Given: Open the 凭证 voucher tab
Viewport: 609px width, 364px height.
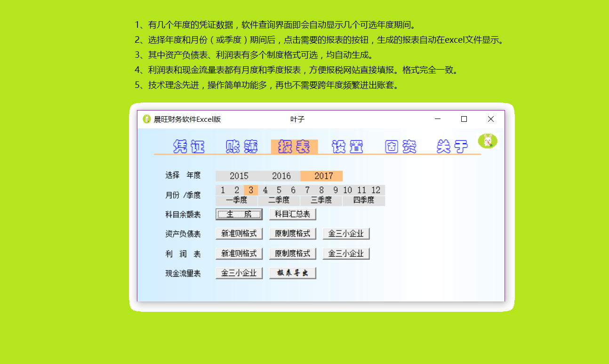Looking at the screenshot, I should coord(189,147).
